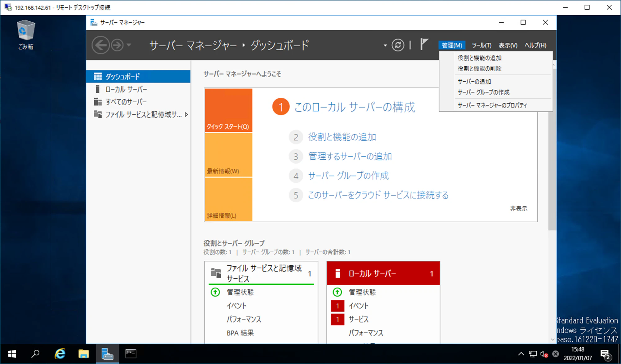621x364 pixels.
Task: Click the muted volume tray icon
Action: click(x=544, y=354)
